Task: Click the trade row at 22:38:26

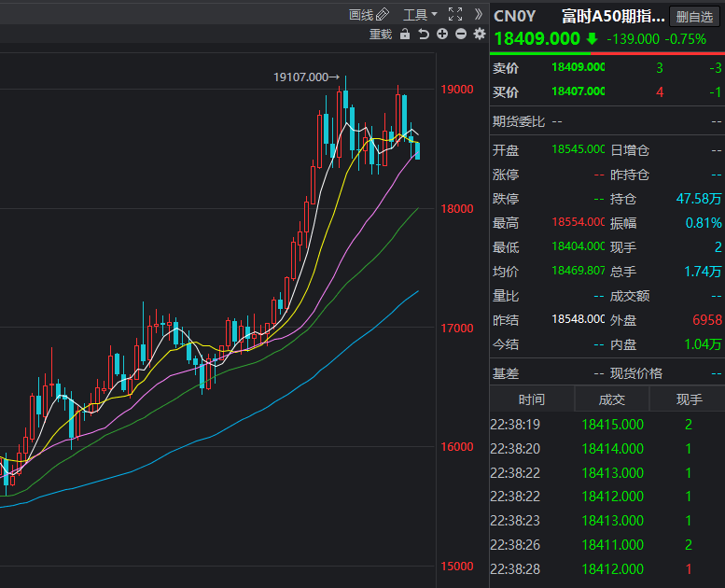Action: tap(607, 544)
